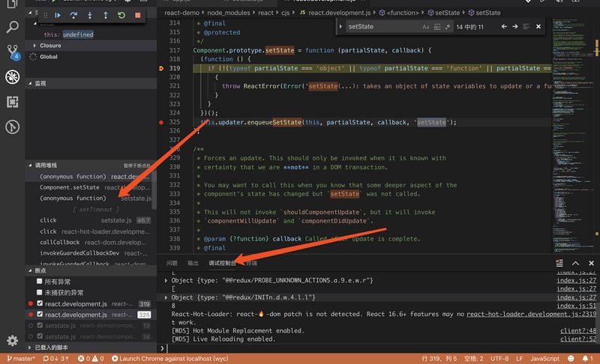Viewport: 600px width, 364px height.
Task: Open the Source Control view
Action: coord(12,52)
